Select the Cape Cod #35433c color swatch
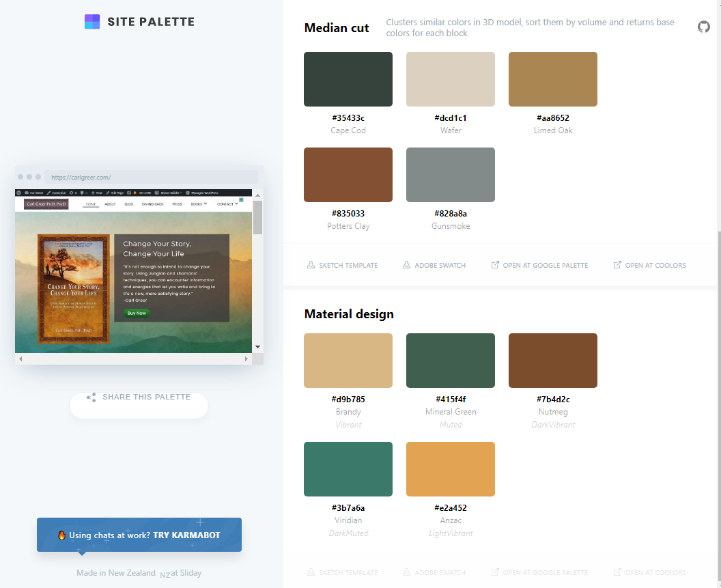This screenshot has height=588, width=721. pos(348,79)
